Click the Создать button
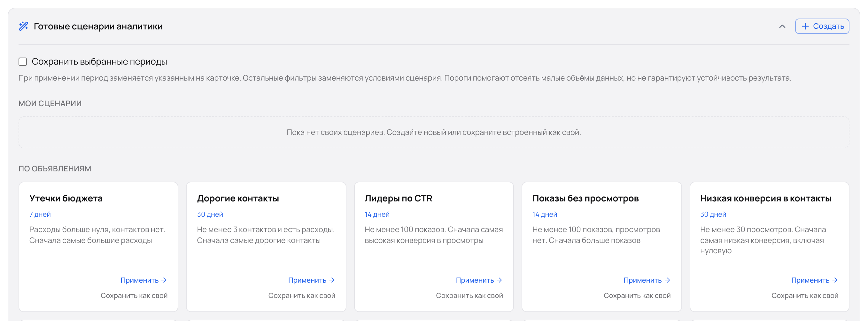868x321 pixels. tap(822, 26)
